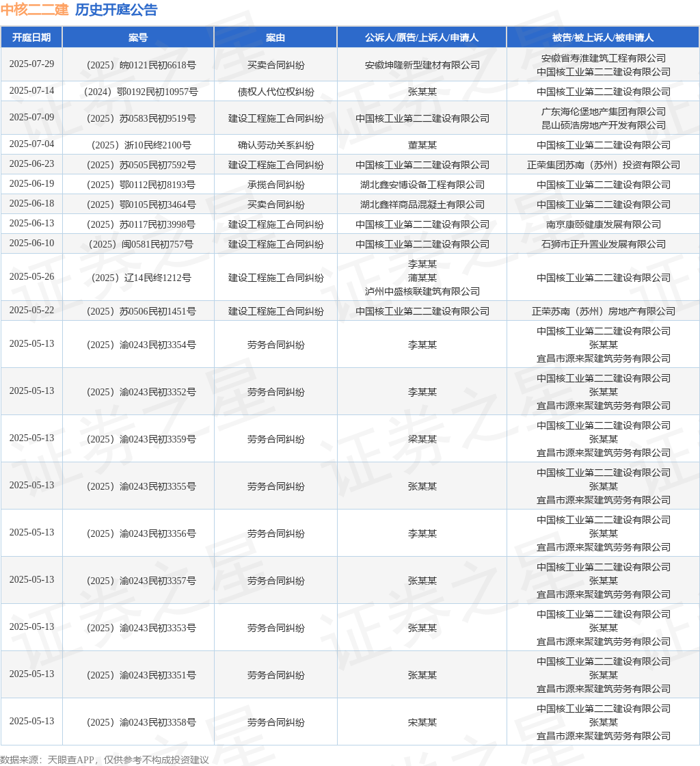Click appellant 蒲某某
Image resolution: width=700 pixels, height=766 pixels.
[422, 278]
